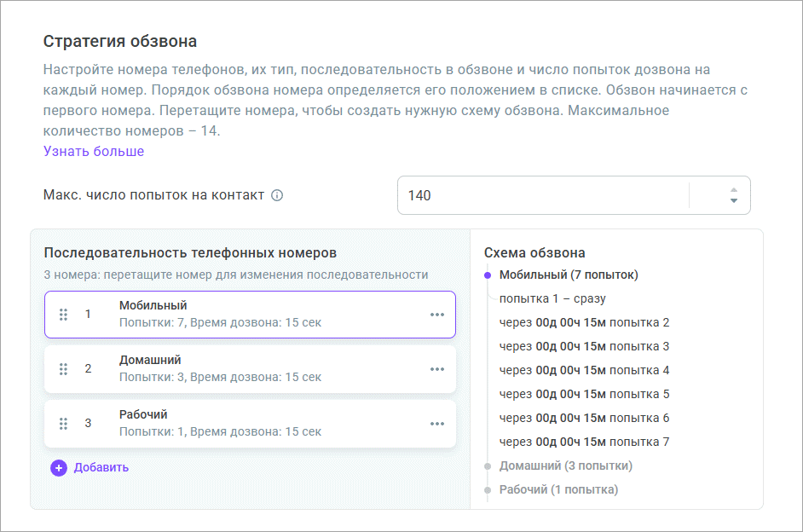Expand Рабочий (1 попытка) in call scheme
Viewport: 803px width, 532px height.
[558, 489]
